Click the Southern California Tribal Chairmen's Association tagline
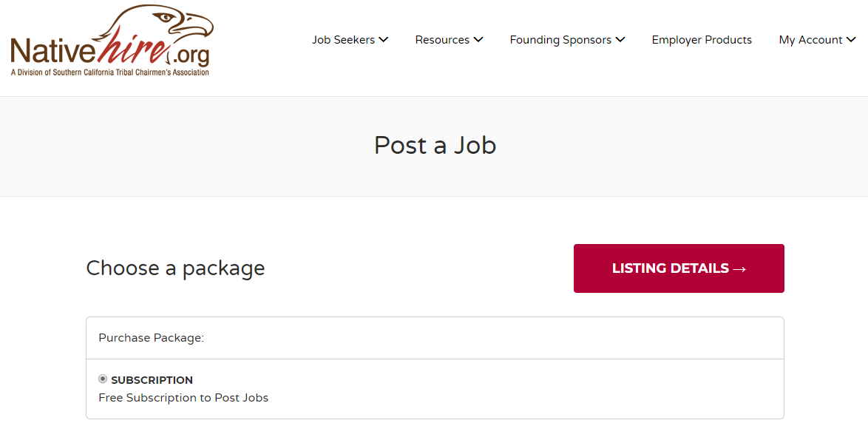The image size is (868, 423). pos(109,72)
